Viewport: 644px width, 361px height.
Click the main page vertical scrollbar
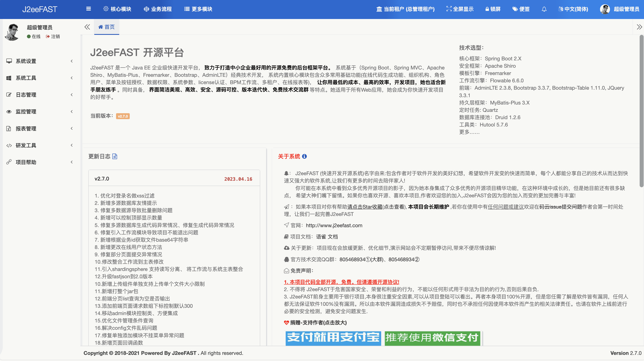pyautogui.click(x=641, y=111)
